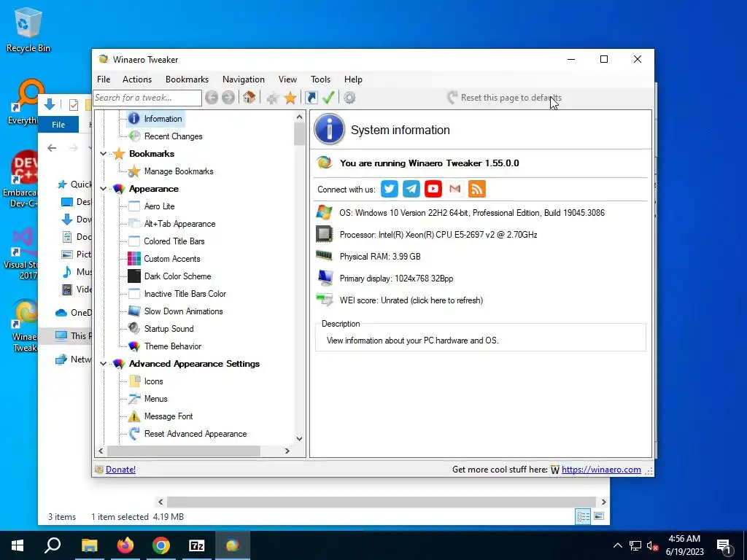Click the File tab in File Explorer
Viewport: 747px width, 560px height.
click(x=58, y=125)
